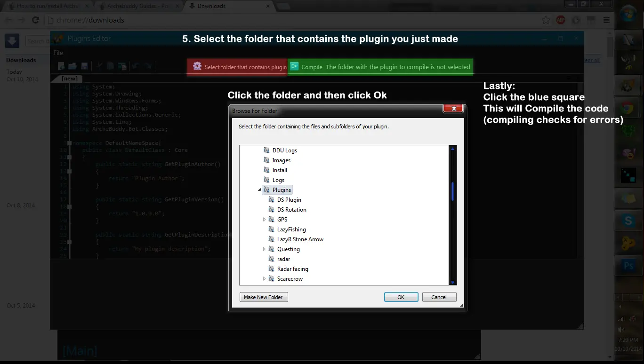Switch to the [new] editor tab
This screenshot has height=364, width=644.
[x=70, y=79]
